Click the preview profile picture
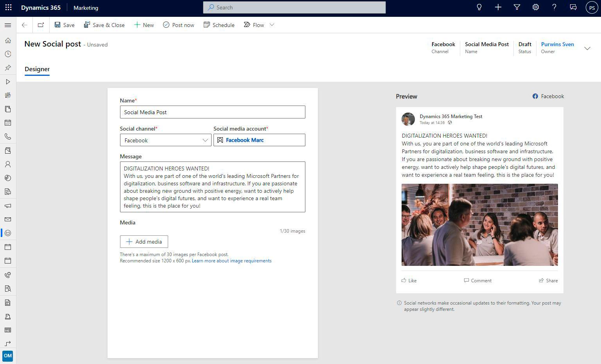 pos(408,119)
